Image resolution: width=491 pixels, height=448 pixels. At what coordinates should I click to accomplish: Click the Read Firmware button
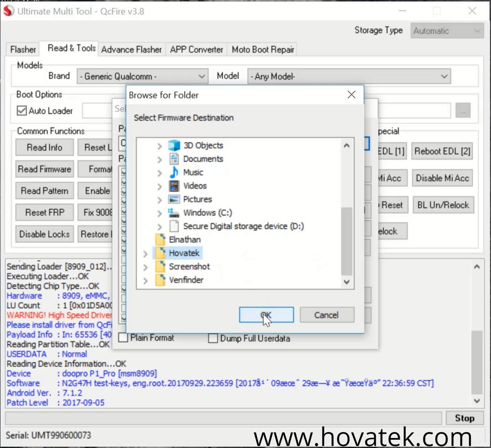45,169
